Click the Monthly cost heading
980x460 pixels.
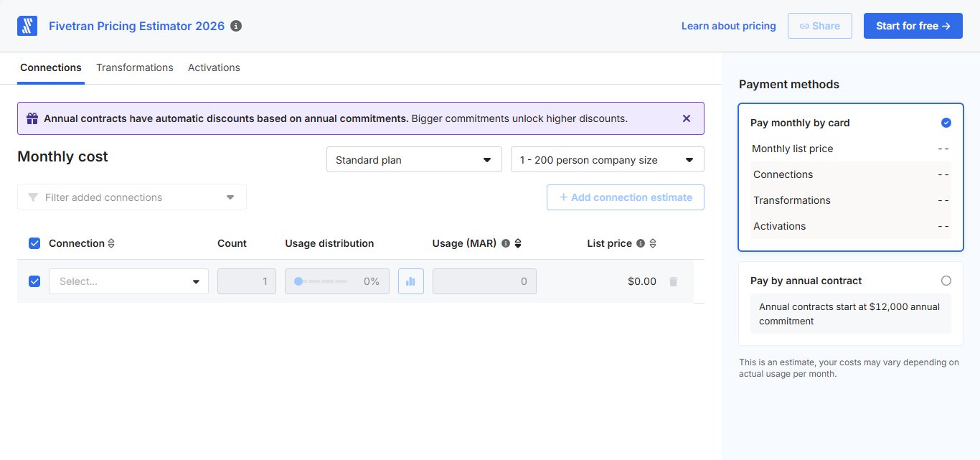pyautogui.click(x=62, y=156)
